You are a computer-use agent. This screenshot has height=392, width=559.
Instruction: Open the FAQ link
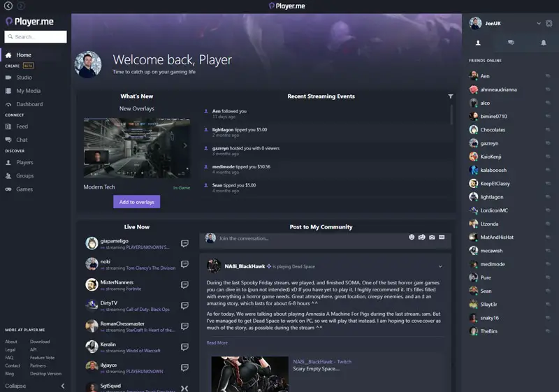click(x=9, y=358)
